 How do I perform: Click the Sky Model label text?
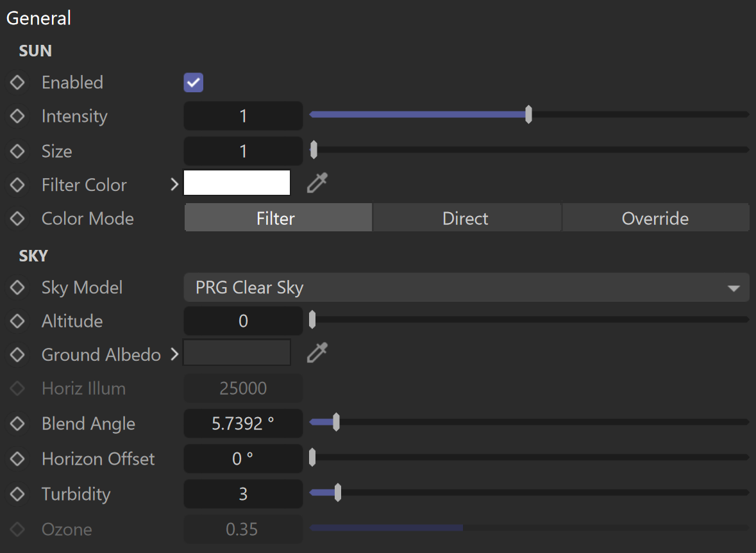82,288
